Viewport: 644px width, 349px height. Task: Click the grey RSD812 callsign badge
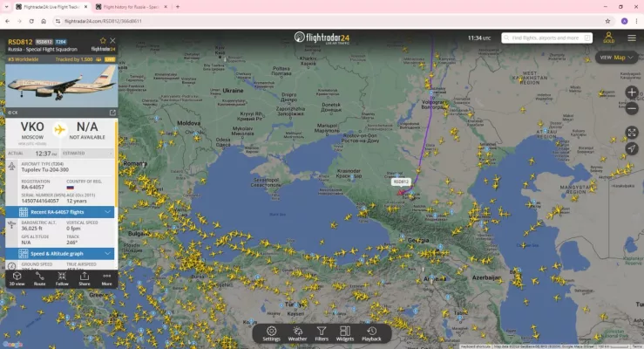point(44,42)
